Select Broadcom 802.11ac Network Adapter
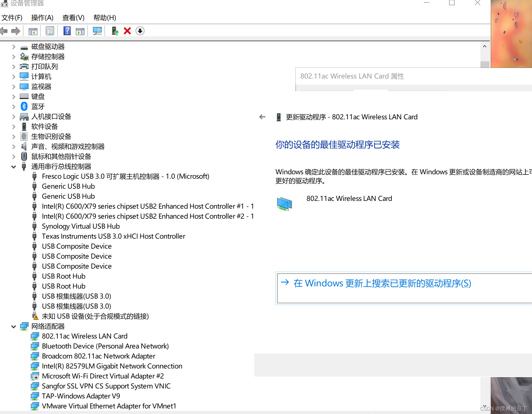Viewport: 532px width, 414px height. (98, 356)
